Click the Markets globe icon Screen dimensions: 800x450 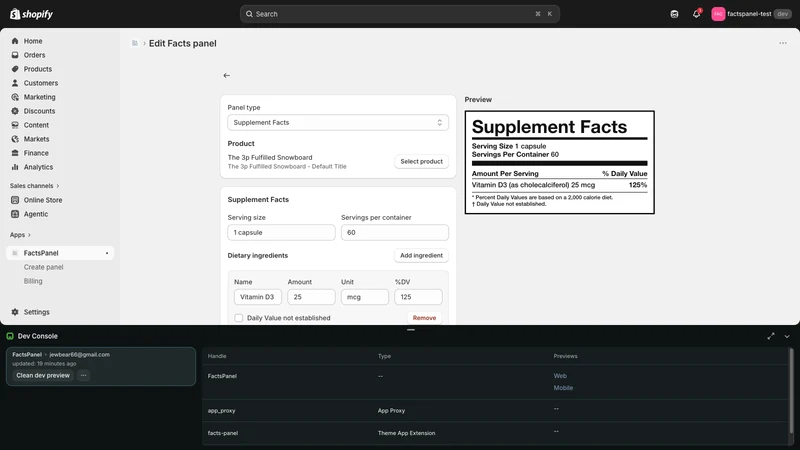point(15,139)
